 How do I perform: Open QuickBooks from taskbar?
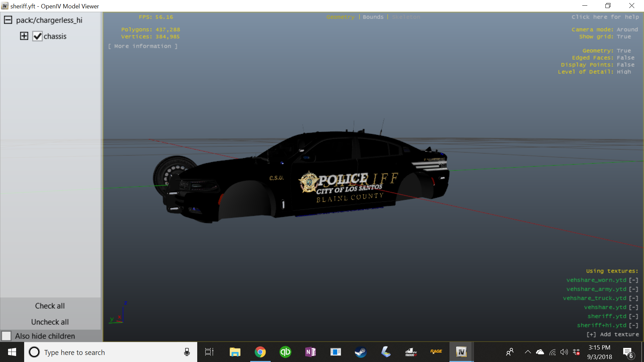click(285, 352)
